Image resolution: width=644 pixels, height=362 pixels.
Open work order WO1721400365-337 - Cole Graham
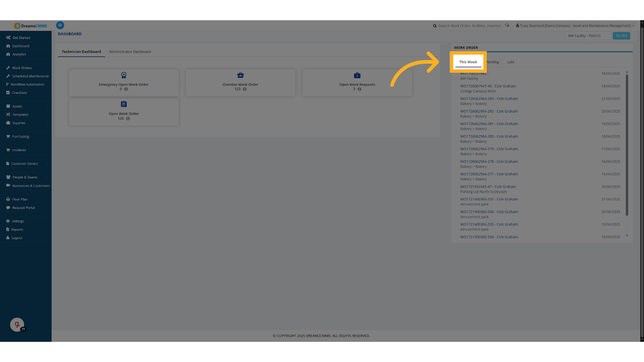click(489, 199)
